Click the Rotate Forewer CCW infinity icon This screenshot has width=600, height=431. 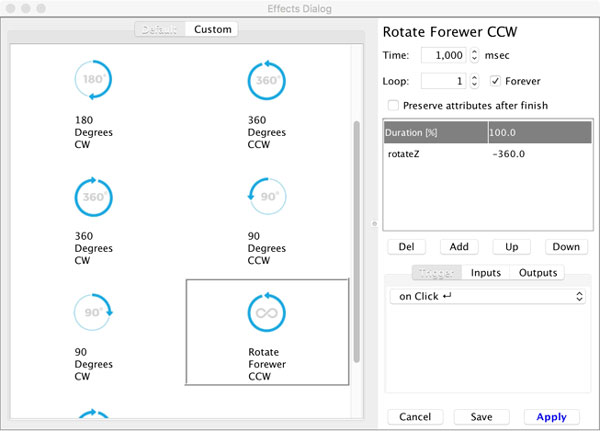(x=267, y=312)
